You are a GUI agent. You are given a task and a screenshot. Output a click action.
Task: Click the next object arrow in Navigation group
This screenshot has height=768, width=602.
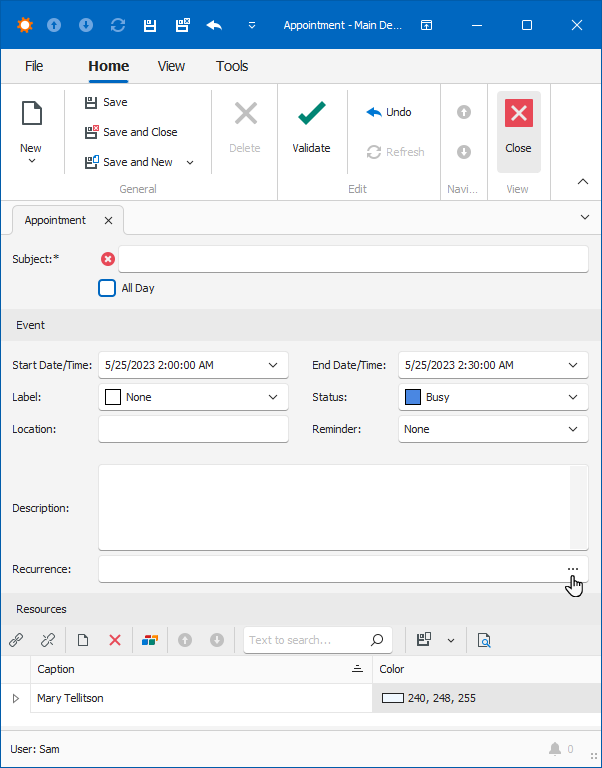pyautogui.click(x=464, y=152)
